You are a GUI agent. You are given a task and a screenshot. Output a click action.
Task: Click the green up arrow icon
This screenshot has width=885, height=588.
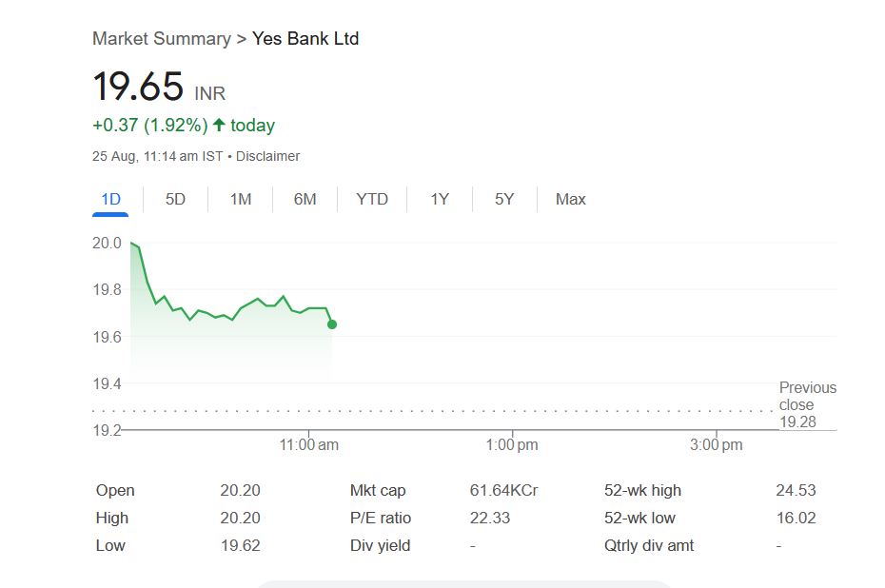[x=219, y=125]
